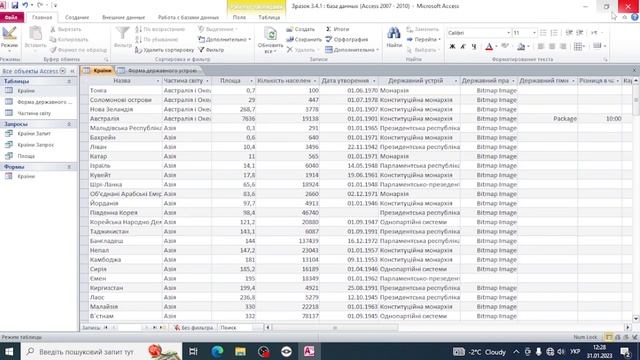Click the Без фильтра status button
The height and width of the screenshot is (360, 640).
click(193, 328)
